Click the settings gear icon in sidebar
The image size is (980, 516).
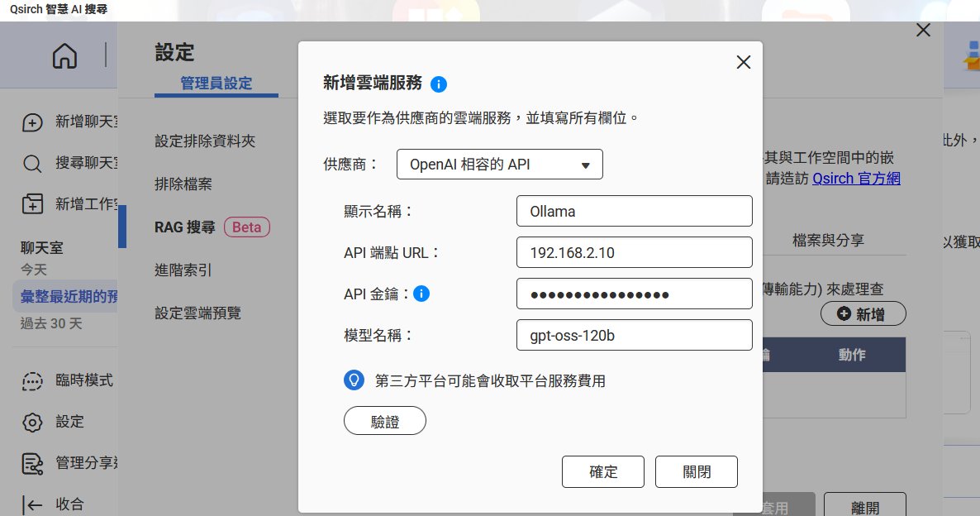click(32, 422)
